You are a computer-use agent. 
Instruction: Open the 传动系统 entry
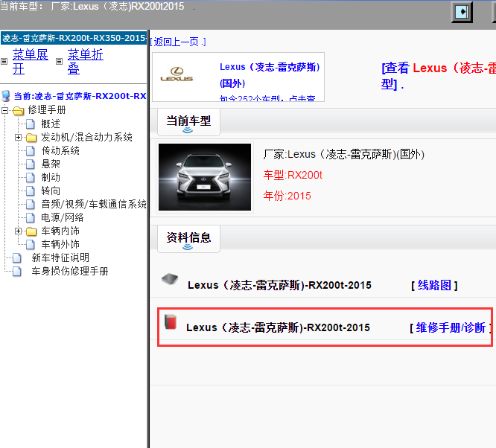[60, 150]
